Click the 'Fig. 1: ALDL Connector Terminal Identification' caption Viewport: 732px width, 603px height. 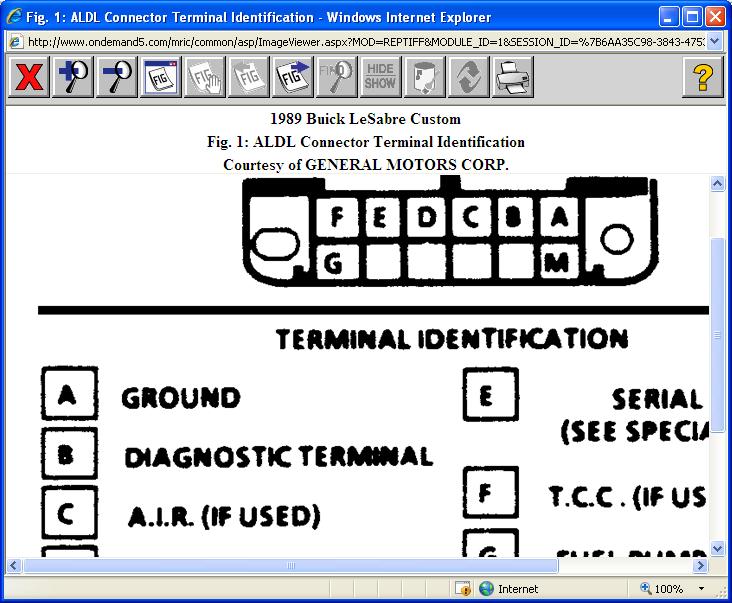point(366,141)
